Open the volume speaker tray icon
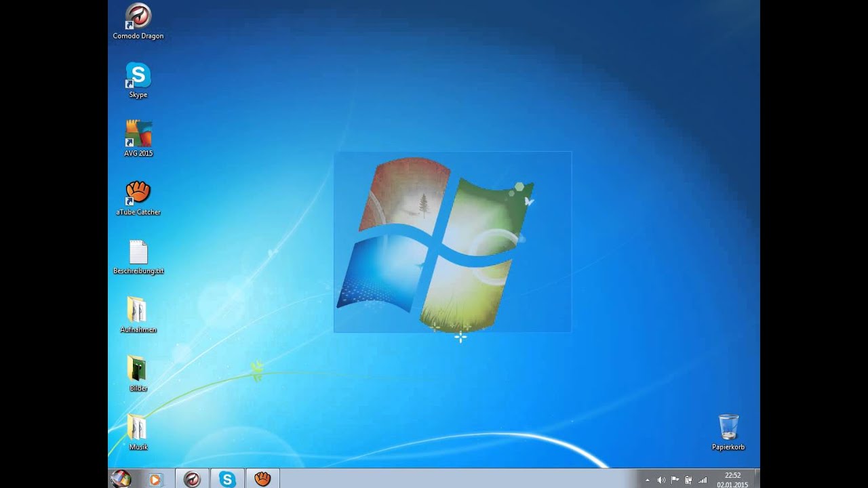 click(661, 480)
